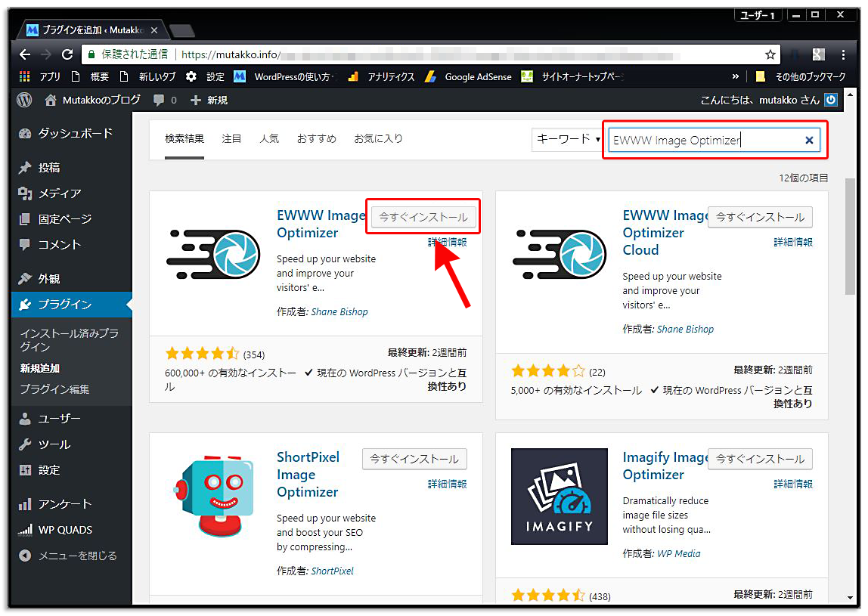Click the WordPress logo in the admin toolbar
Screen dimensions: 868x616
[x=23, y=100]
